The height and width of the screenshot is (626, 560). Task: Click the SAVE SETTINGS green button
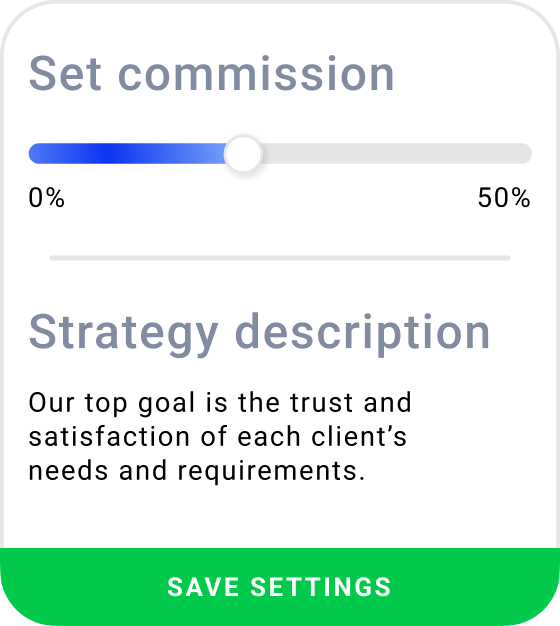tap(280, 586)
